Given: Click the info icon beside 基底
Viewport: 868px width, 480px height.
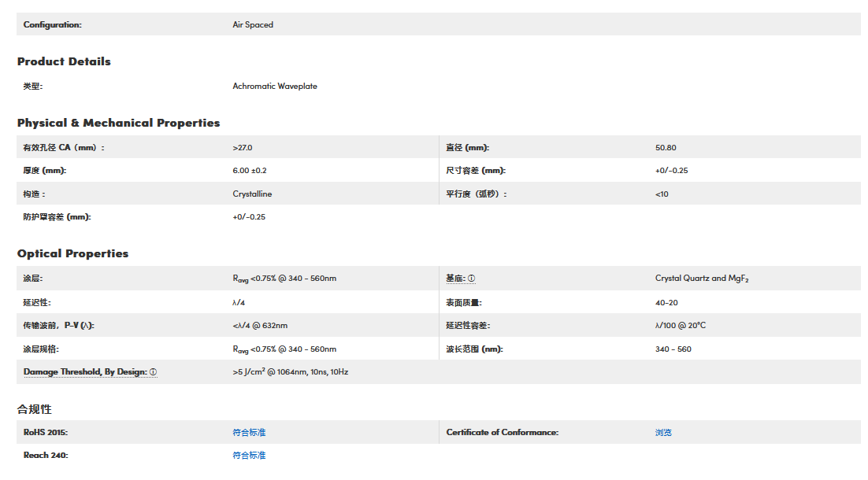Looking at the screenshot, I should [472, 279].
